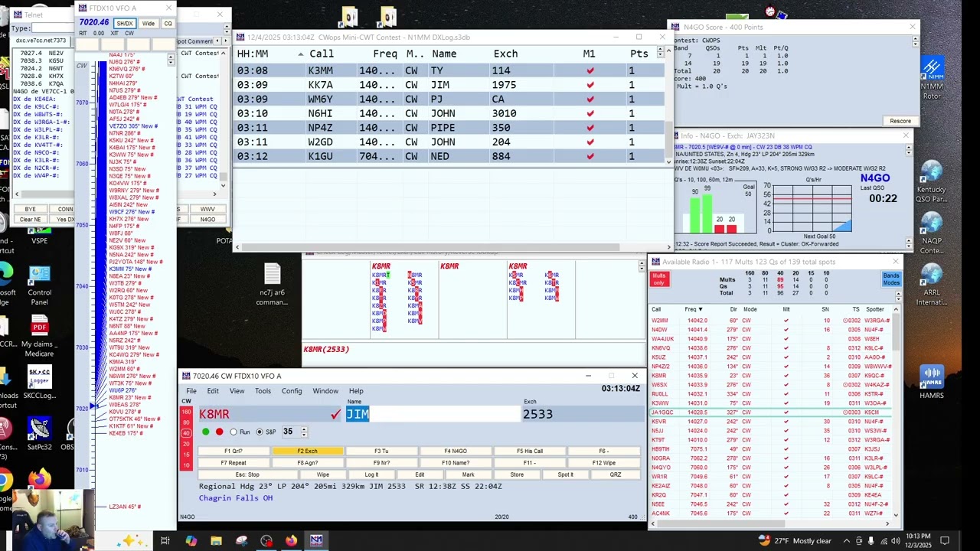Click the N1MM icon in taskbar
Image resolution: width=980 pixels, height=551 pixels.
(316, 540)
